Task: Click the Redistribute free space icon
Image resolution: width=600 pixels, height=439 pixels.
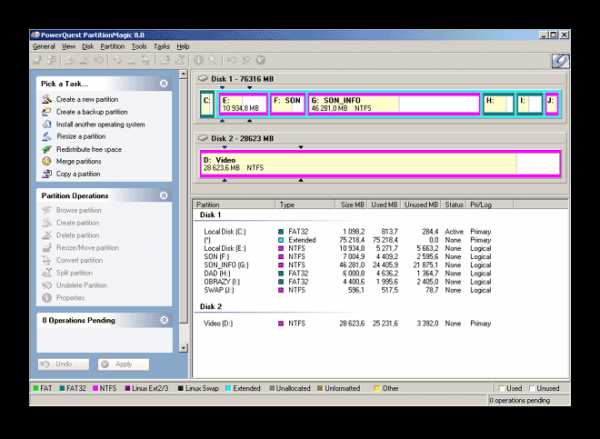Action: pos(47,149)
